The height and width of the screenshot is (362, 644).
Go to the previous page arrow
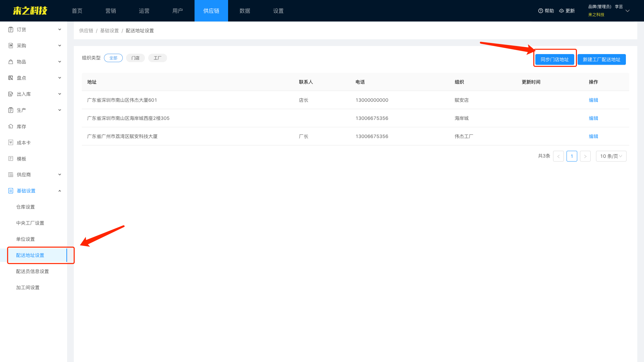[558, 156]
